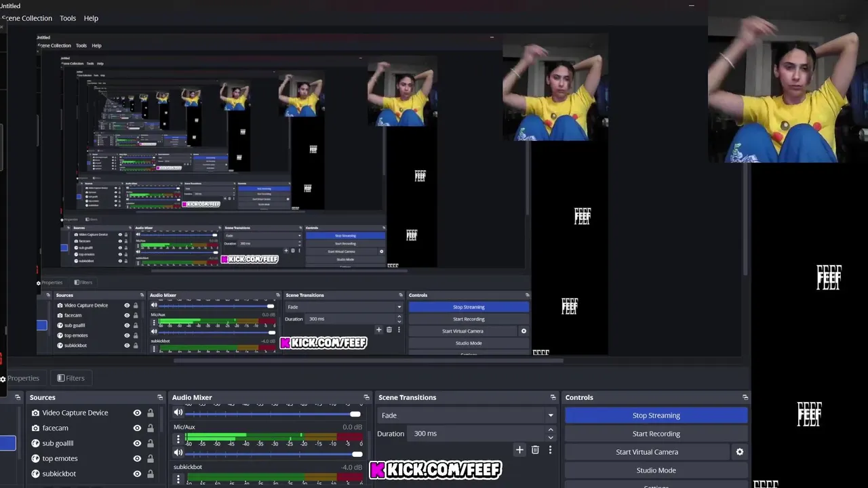Click the camera icon of facecam source
This screenshot has width=868, height=488.
tap(35, 428)
